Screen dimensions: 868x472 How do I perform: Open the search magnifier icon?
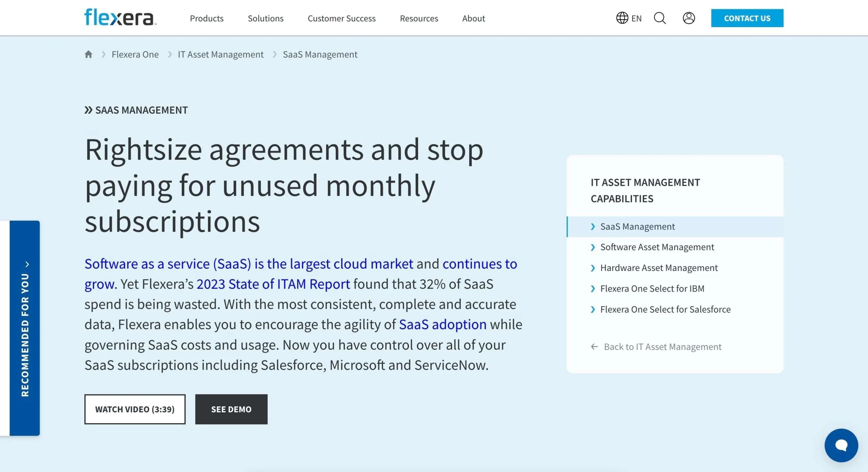tap(660, 18)
